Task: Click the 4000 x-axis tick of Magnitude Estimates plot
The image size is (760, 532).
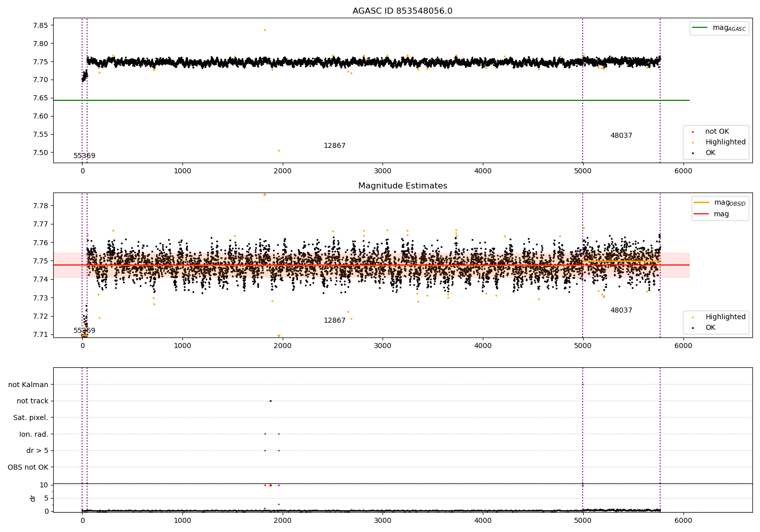Action: pyautogui.click(x=483, y=346)
